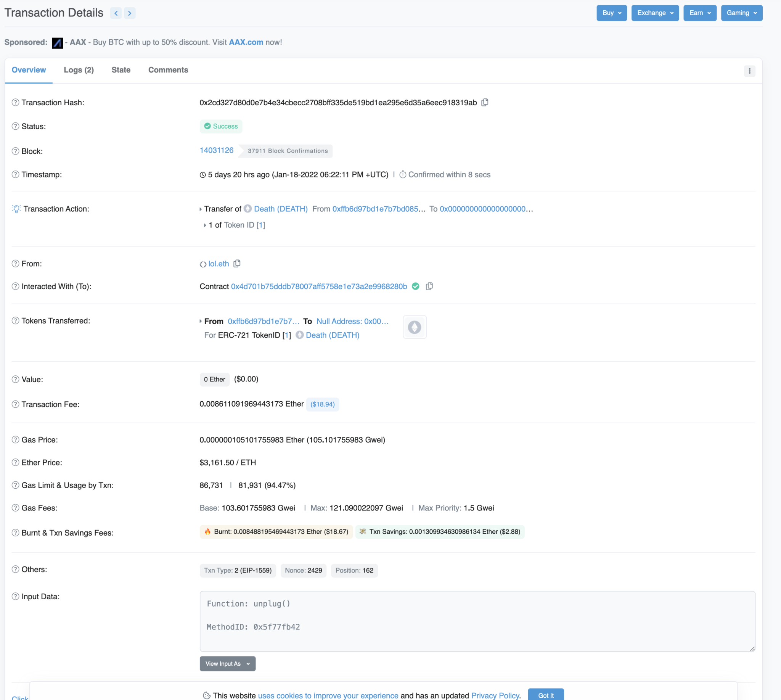Open block 14031126 link
Viewport: 781px width, 700px height.
tap(217, 150)
